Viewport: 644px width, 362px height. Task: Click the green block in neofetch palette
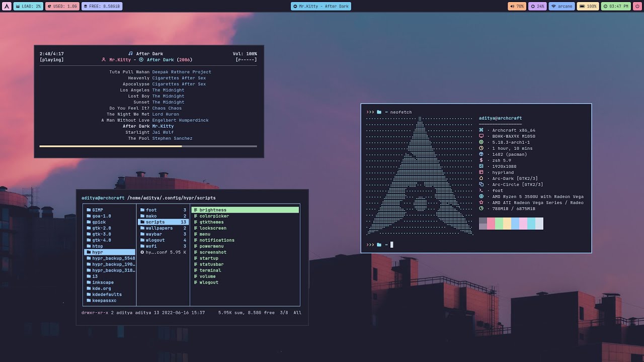499,224
